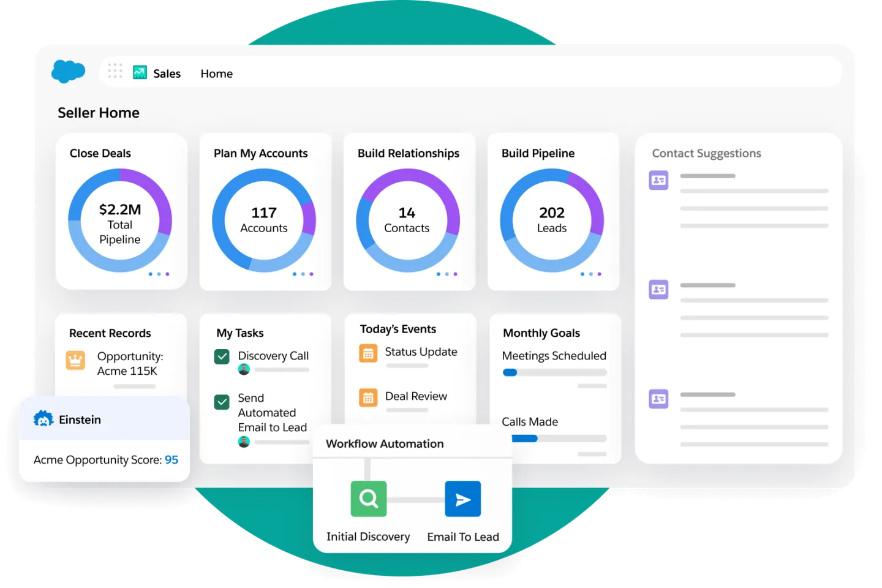
Task: Click the Email To Lead label
Action: pos(463,537)
